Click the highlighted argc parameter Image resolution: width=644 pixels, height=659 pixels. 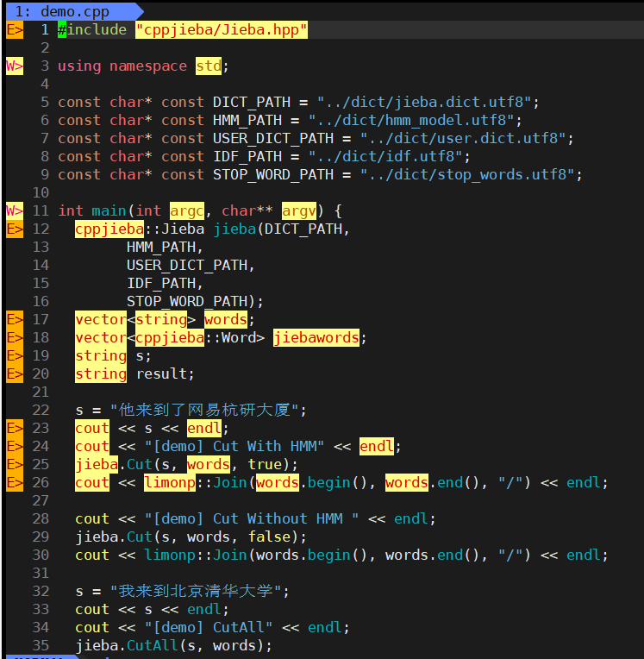click(x=187, y=210)
